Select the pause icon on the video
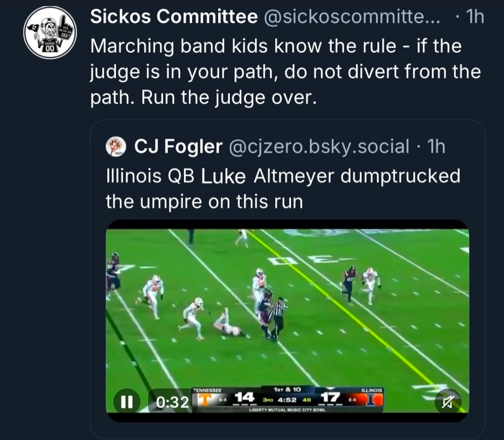This screenshot has width=504, height=440. [127, 401]
